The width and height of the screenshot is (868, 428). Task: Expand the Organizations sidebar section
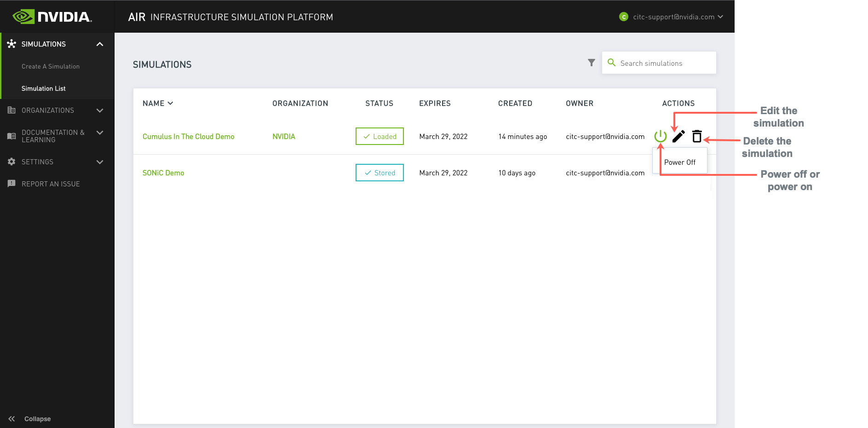pos(100,110)
